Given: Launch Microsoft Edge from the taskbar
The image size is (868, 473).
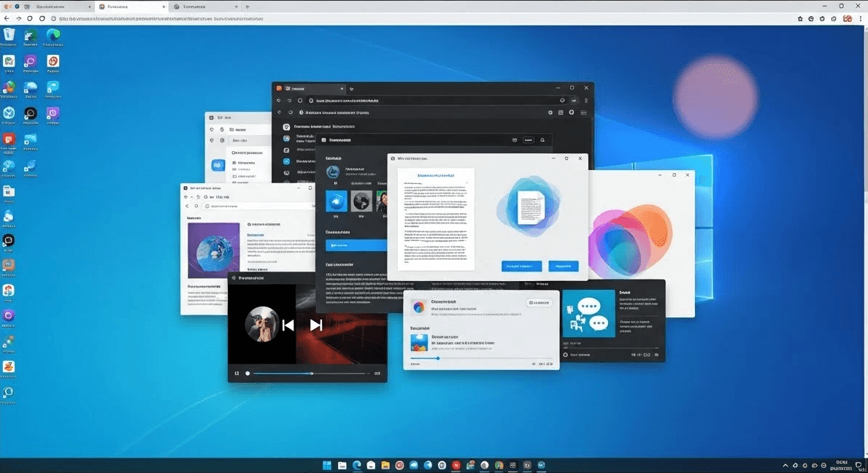Looking at the screenshot, I should (356, 465).
